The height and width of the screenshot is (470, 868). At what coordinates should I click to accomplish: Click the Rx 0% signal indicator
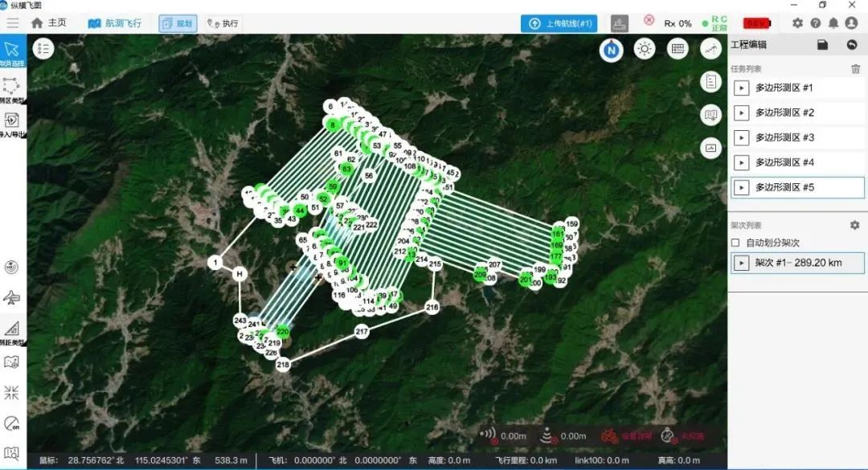(x=678, y=24)
